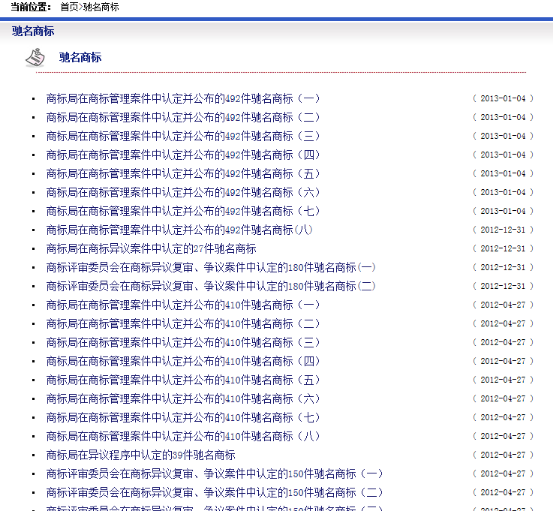The width and height of the screenshot is (554, 512).
Task: Open 异议程序中认定的39件驰名商标 link
Action: [x=141, y=455]
